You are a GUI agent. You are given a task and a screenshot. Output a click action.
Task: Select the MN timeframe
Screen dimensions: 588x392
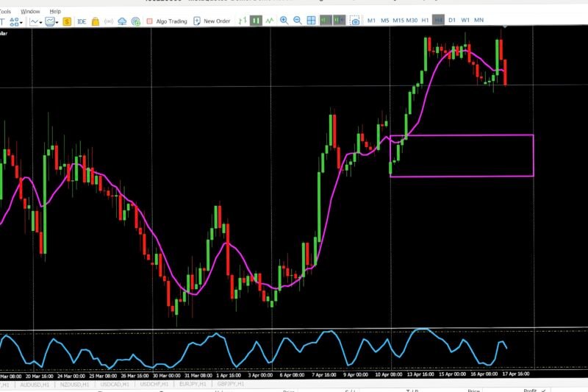[478, 21]
